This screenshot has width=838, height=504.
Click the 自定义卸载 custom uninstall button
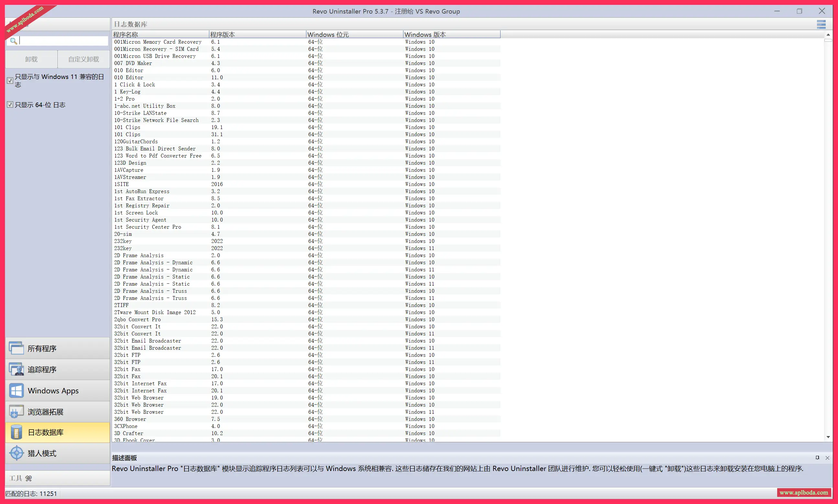coord(83,59)
